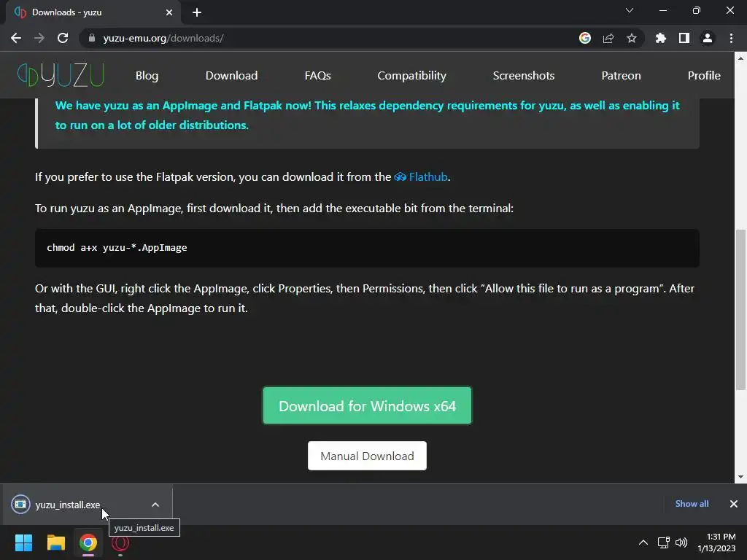Viewport: 747px width, 560px height.
Task: Open the Chrome three-dot menu
Action: tap(731, 38)
